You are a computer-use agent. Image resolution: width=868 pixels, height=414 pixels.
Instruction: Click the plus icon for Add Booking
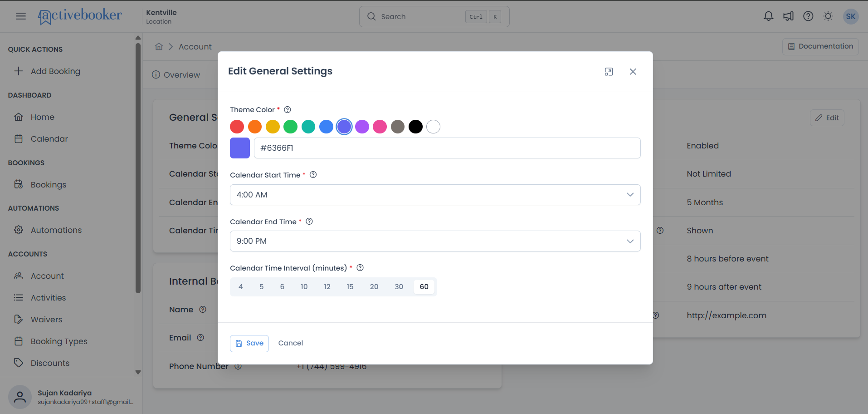pyautogui.click(x=19, y=71)
